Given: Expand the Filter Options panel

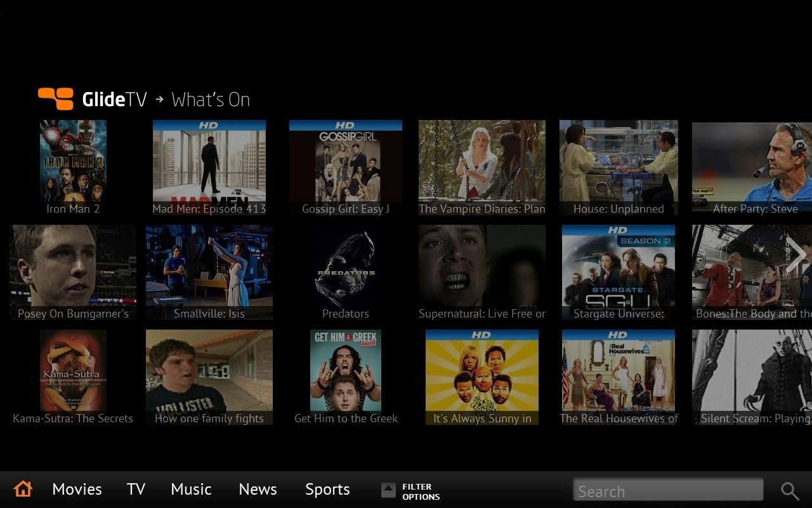Looking at the screenshot, I should tap(411, 491).
